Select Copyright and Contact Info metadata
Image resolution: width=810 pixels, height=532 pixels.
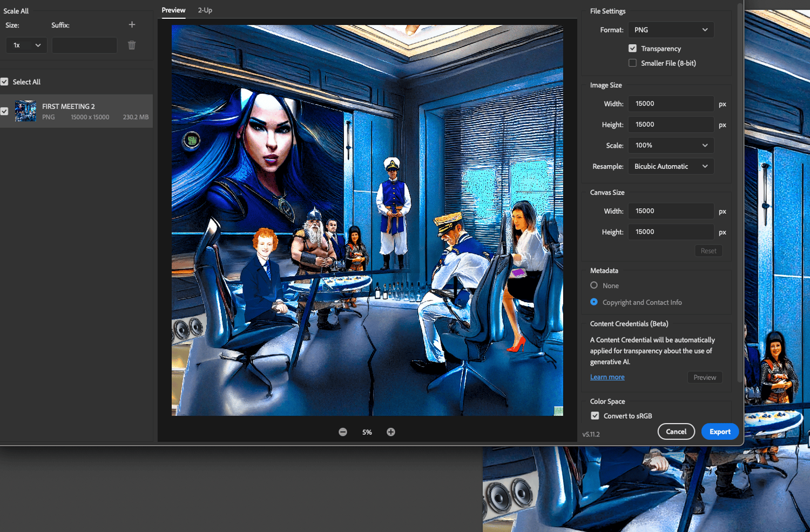pyautogui.click(x=594, y=302)
